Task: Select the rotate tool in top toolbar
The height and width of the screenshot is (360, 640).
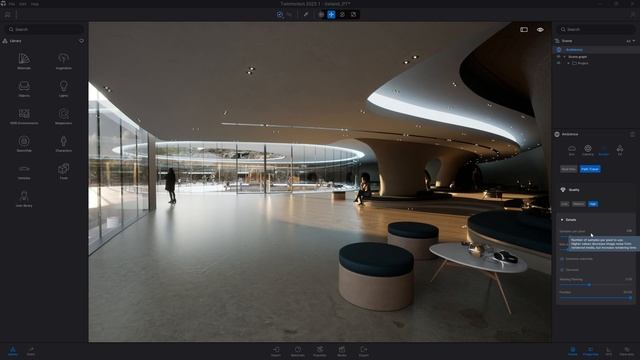Action: click(342, 14)
